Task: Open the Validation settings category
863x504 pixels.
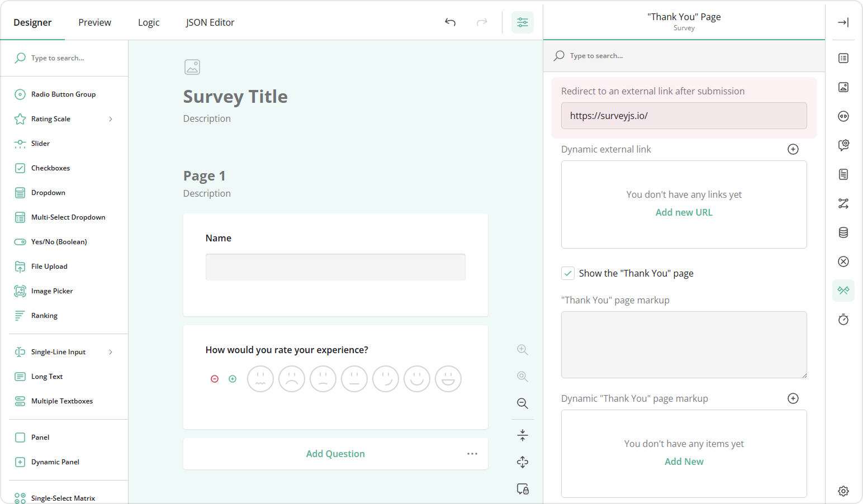Action: click(x=843, y=261)
